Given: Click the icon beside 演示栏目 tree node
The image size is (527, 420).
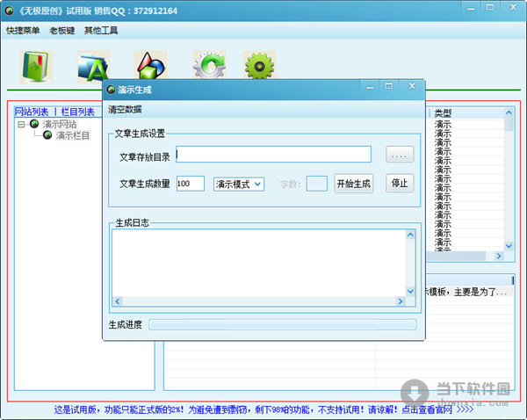Looking at the screenshot, I should click(x=47, y=135).
